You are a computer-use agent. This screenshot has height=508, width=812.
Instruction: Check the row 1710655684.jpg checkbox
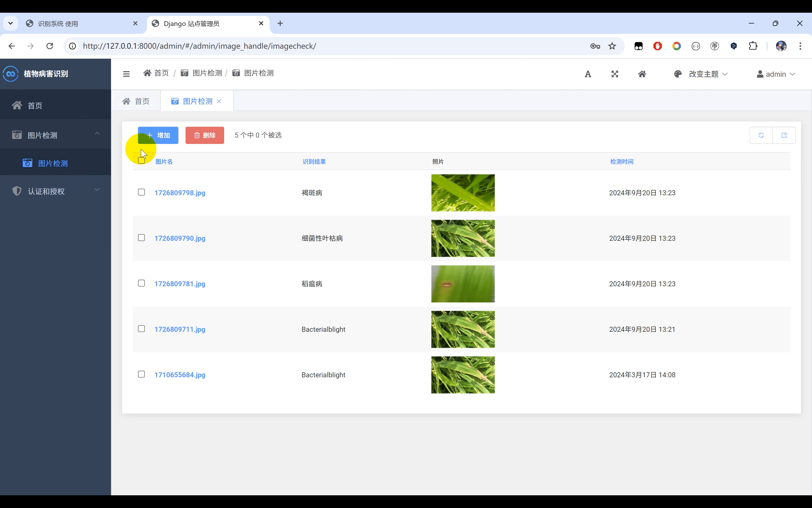141,374
